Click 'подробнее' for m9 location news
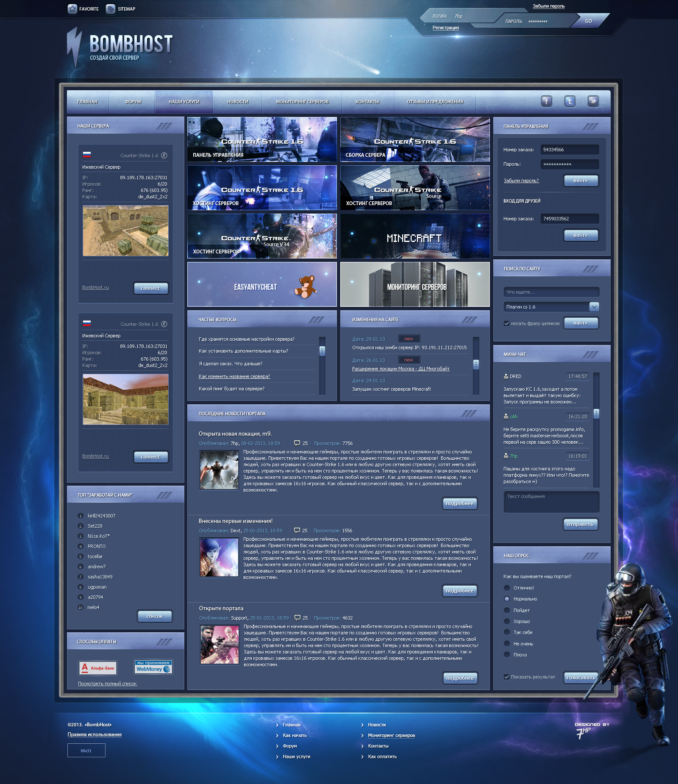 tap(460, 503)
